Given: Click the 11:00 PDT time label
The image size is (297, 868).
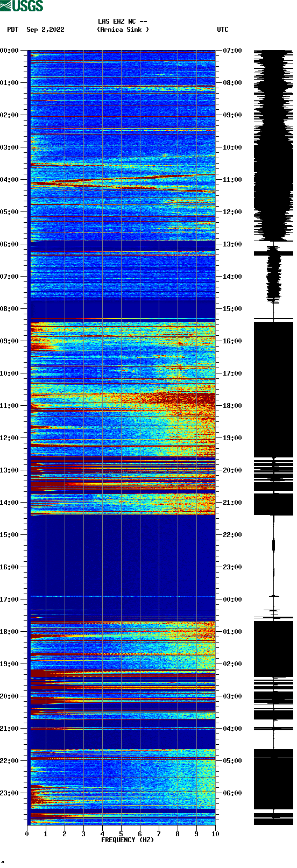Looking at the screenshot, I should pyautogui.click(x=10, y=406).
